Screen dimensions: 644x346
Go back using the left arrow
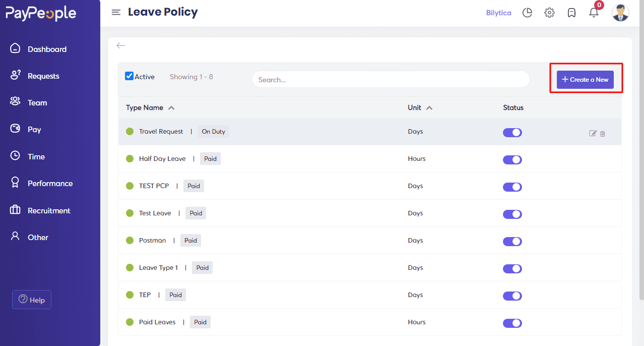pos(120,45)
